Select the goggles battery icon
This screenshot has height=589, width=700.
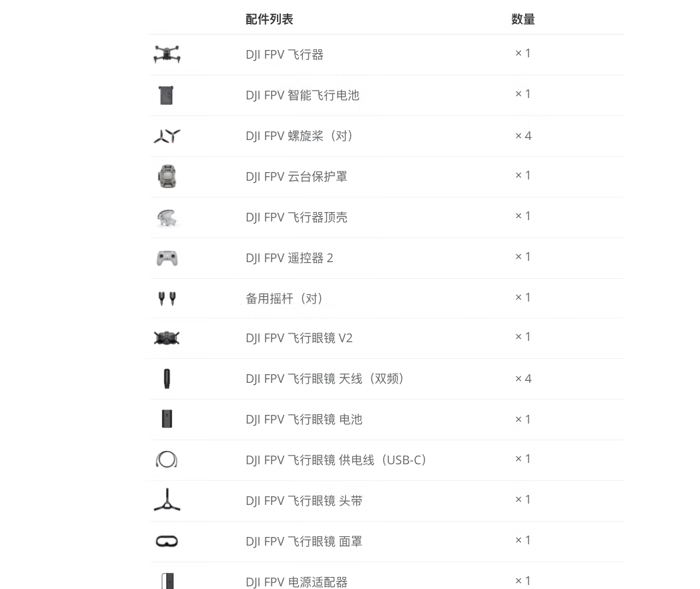[x=167, y=419]
